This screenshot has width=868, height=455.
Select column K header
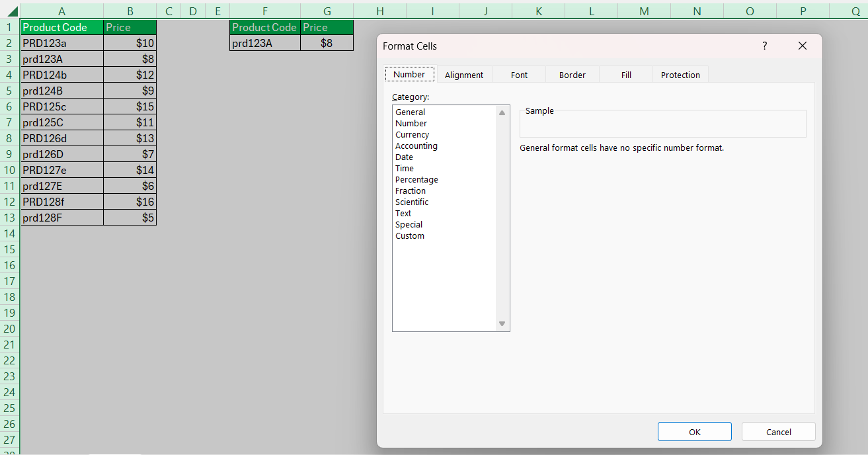click(x=538, y=11)
